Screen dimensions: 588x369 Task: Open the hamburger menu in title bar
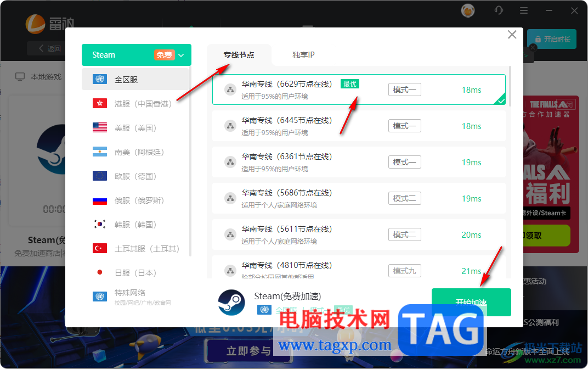tap(524, 10)
